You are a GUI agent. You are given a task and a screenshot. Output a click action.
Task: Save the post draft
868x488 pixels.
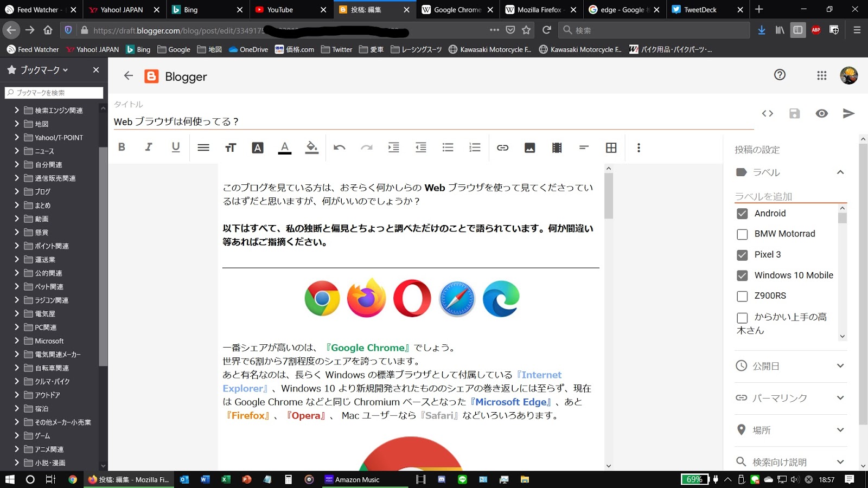pyautogui.click(x=794, y=113)
